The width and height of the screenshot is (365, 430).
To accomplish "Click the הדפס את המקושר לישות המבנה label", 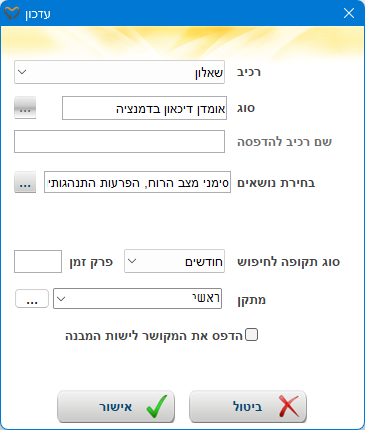I will click(x=154, y=336).
